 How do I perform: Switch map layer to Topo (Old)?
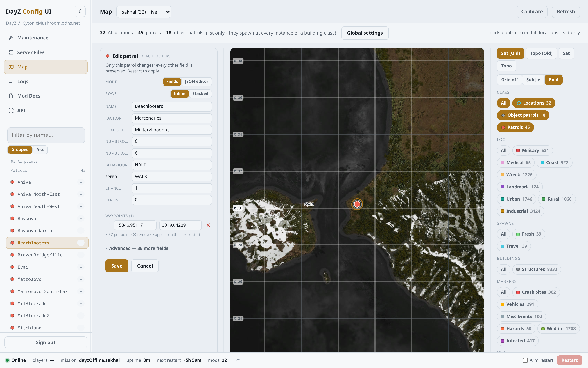click(541, 53)
